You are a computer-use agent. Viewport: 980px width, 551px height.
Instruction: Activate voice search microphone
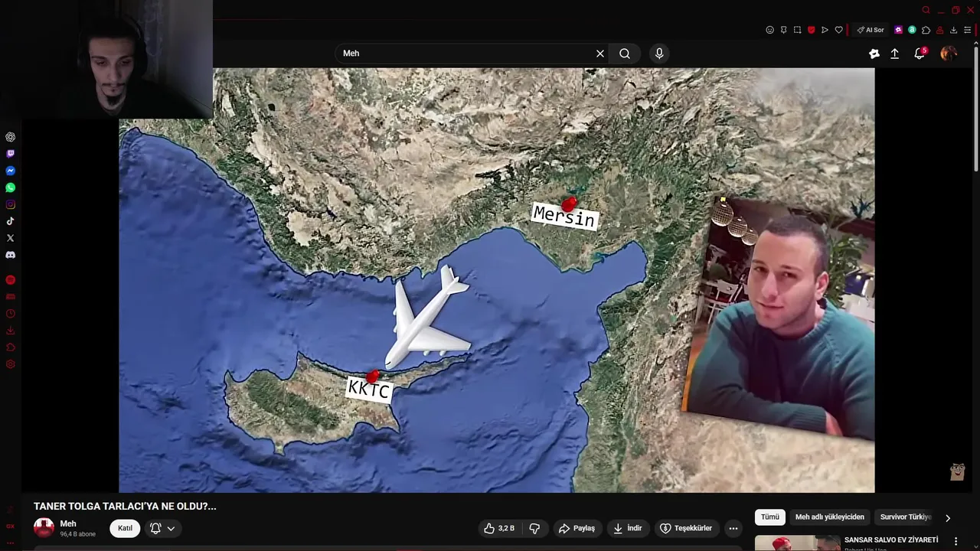tap(659, 54)
